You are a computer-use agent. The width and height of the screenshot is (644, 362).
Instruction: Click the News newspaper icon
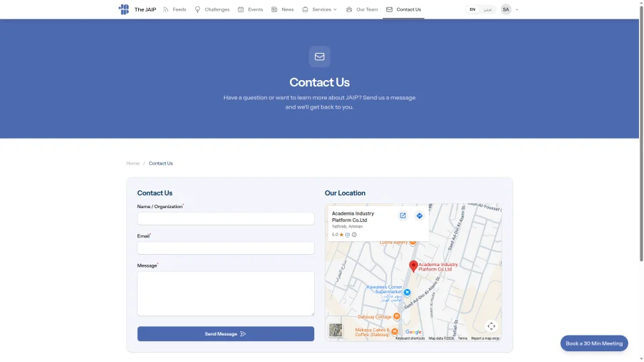274,9
